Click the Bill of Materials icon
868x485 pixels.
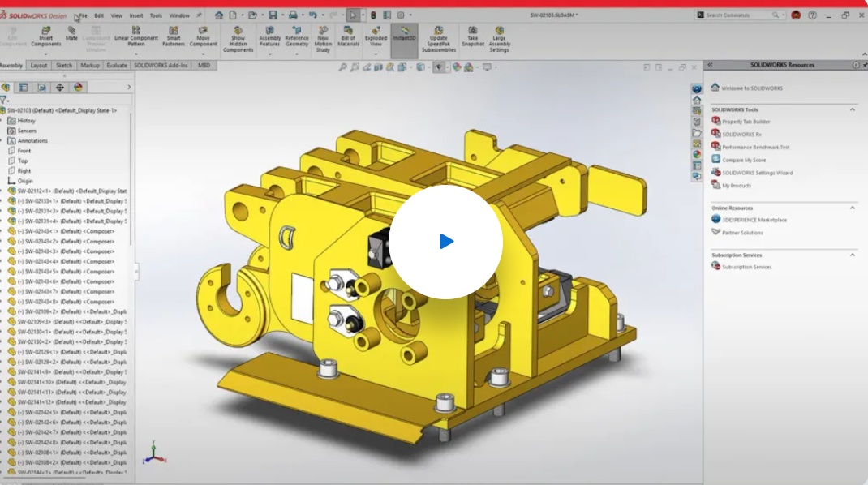(x=348, y=37)
